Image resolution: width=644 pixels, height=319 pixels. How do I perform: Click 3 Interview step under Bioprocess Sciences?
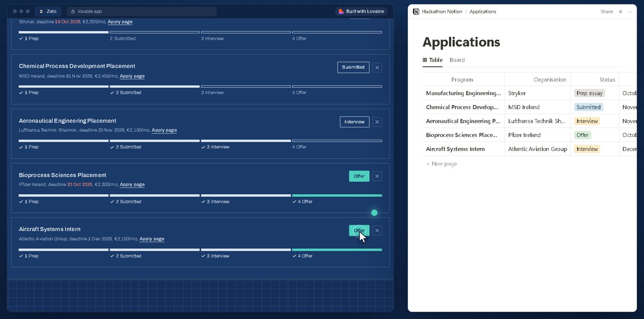point(245,199)
